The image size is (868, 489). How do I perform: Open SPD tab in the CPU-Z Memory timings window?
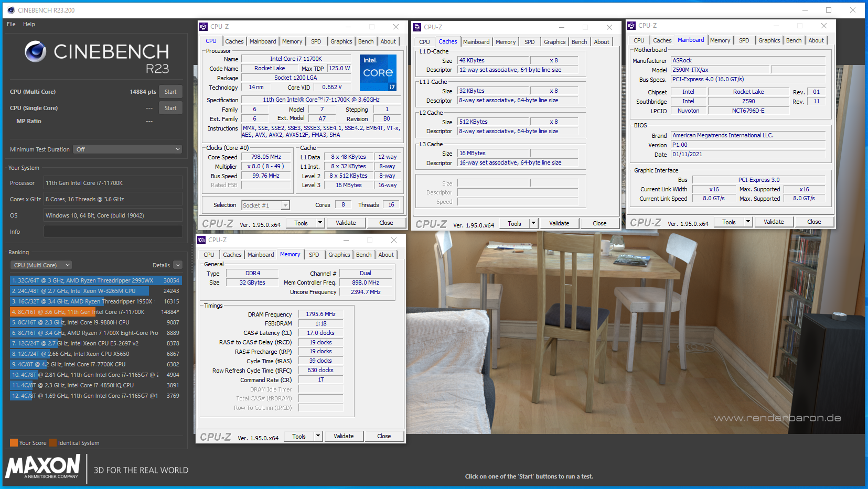pyautogui.click(x=314, y=255)
